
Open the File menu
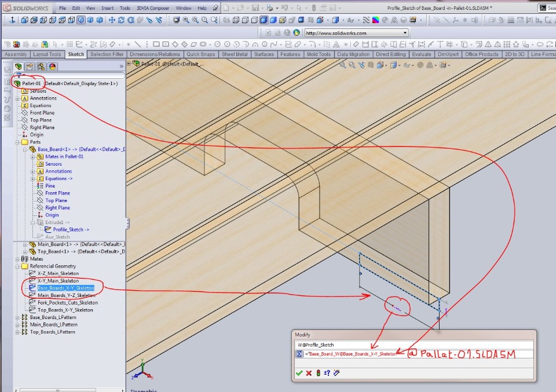click(x=63, y=8)
